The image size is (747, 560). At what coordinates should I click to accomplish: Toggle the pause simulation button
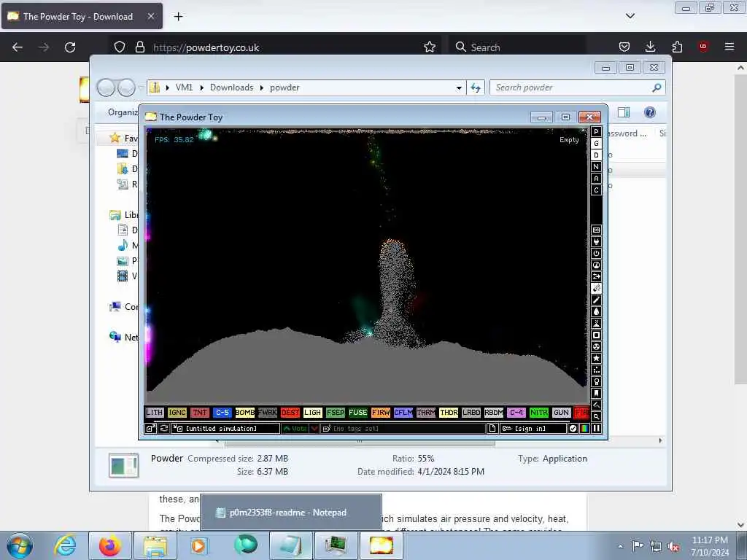[596, 429]
